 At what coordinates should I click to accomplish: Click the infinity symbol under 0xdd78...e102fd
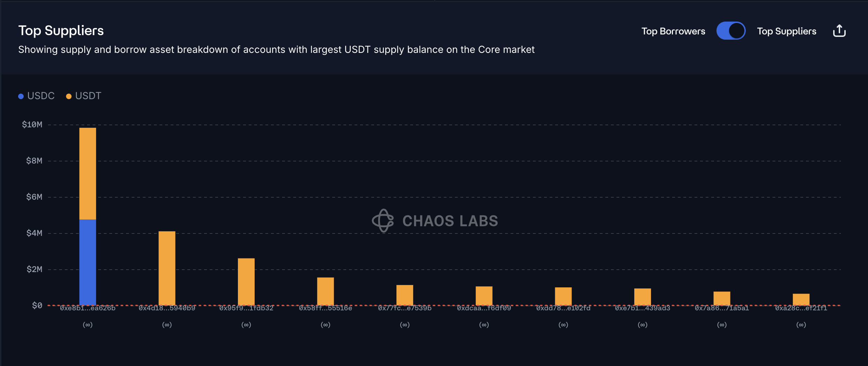[x=563, y=325]
